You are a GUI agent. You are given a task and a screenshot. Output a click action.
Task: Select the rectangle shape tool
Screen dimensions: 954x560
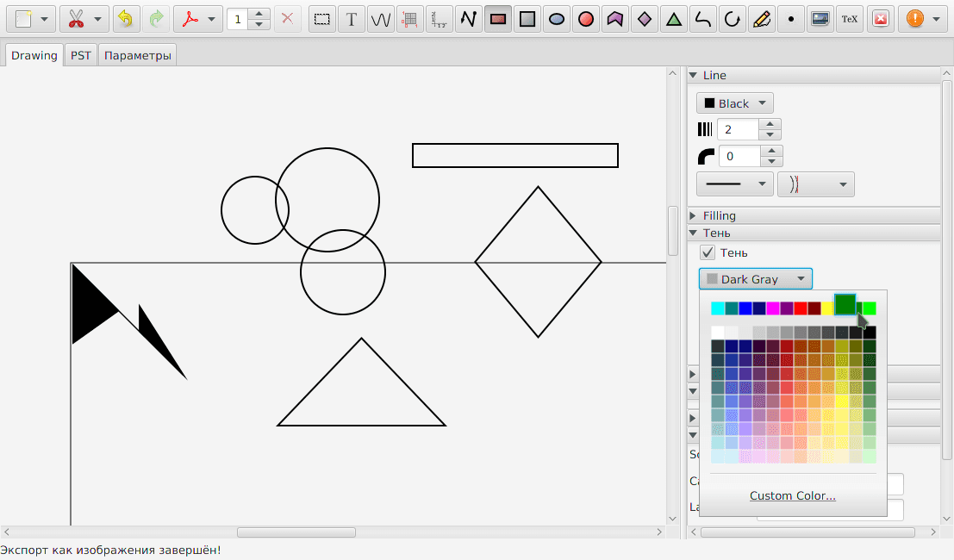[498, 20]
